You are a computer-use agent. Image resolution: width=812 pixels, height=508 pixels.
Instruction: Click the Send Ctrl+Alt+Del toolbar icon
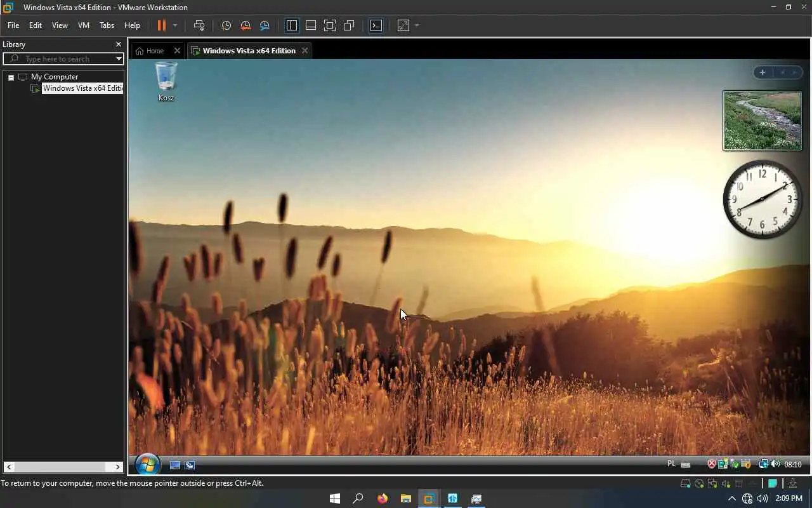pyautogui.click(x=199, y=25)
